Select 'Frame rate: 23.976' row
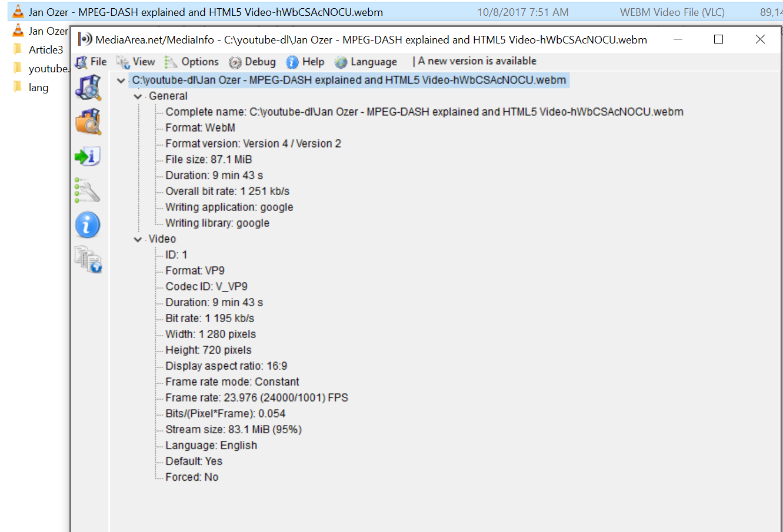 point(256,397)
